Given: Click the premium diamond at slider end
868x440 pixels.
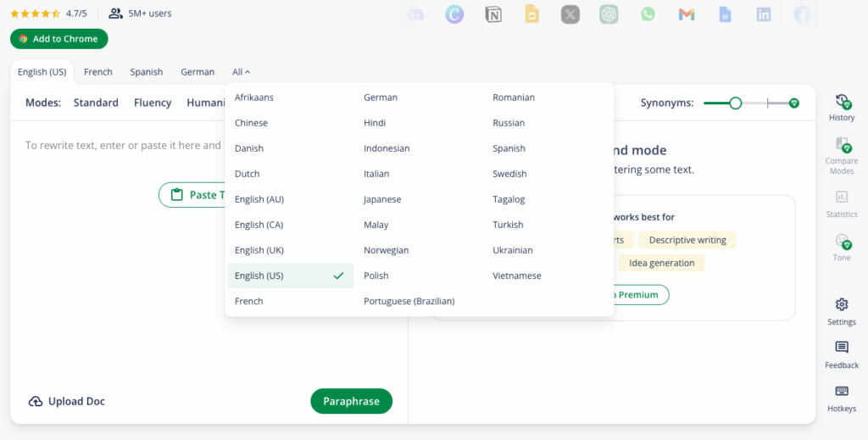Looking at the screenshot, I should 793,103.
